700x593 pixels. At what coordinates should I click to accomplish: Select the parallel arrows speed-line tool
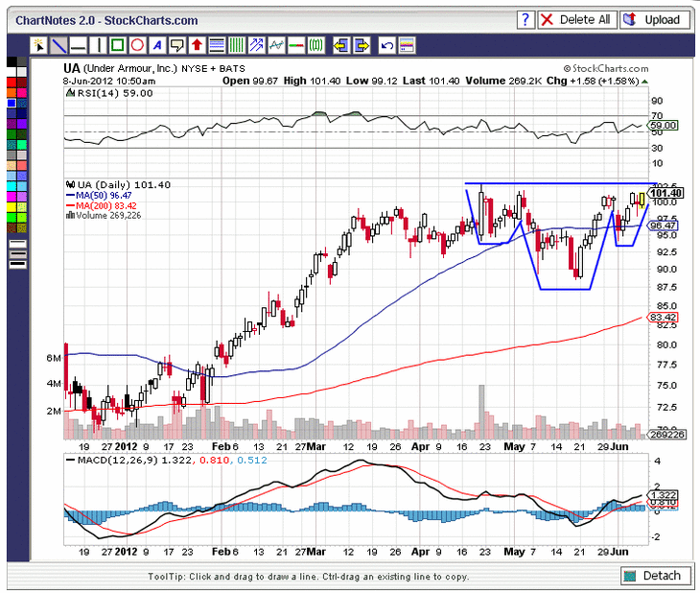pos(256,45)
